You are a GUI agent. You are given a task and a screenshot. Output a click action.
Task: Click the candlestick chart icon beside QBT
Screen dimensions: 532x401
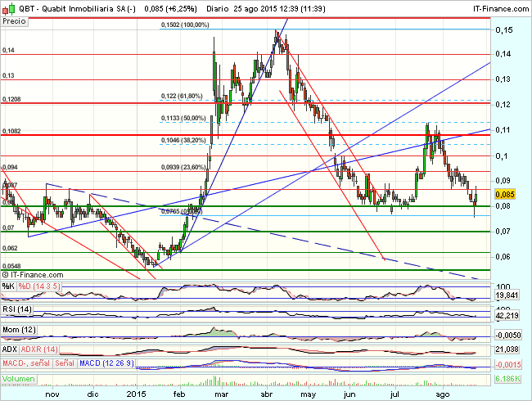(9, 9)
